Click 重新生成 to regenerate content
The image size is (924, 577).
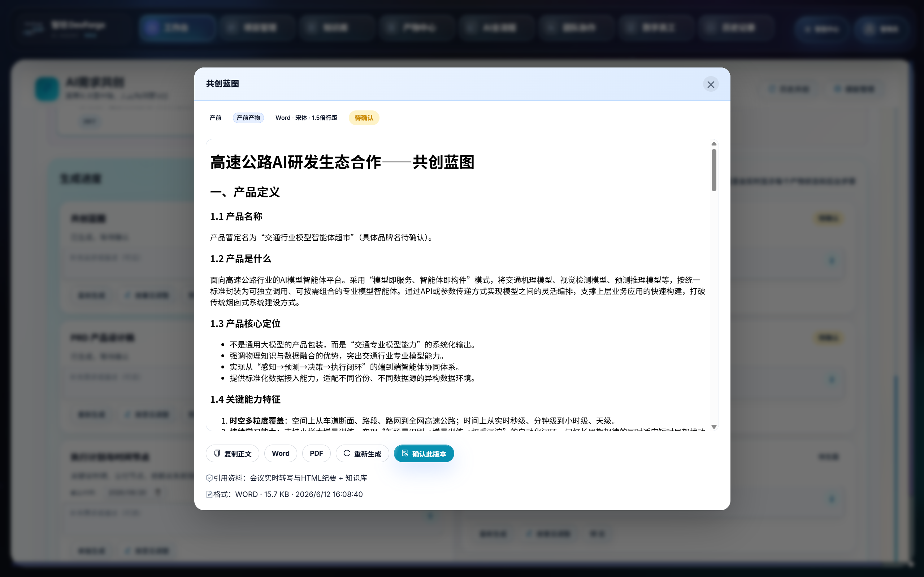click(363, 453)
